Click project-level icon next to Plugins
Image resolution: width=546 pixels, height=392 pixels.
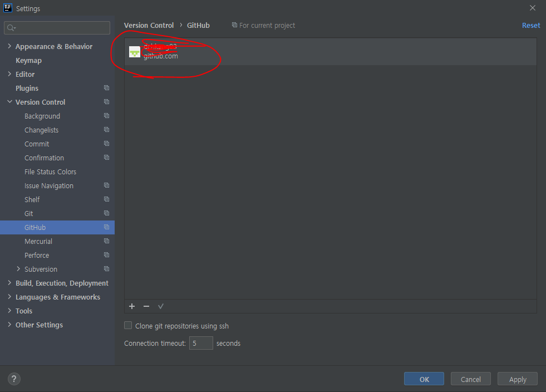click(106, 88)
